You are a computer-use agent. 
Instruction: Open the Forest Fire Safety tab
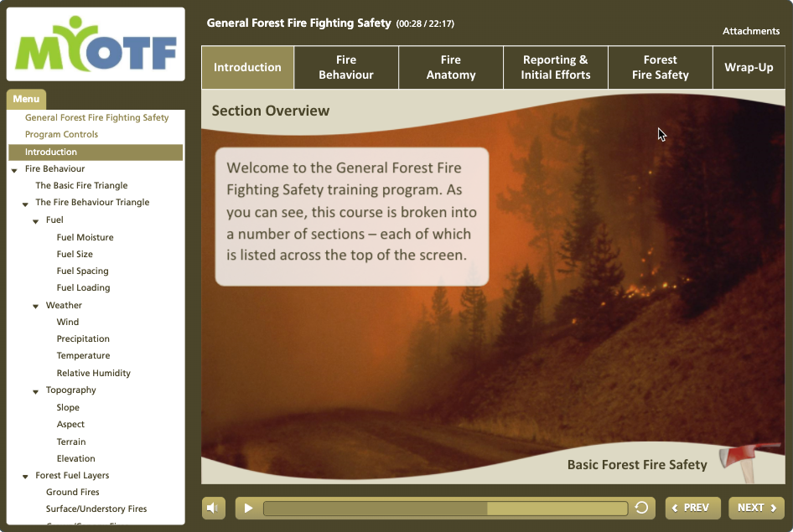[660, 67]
